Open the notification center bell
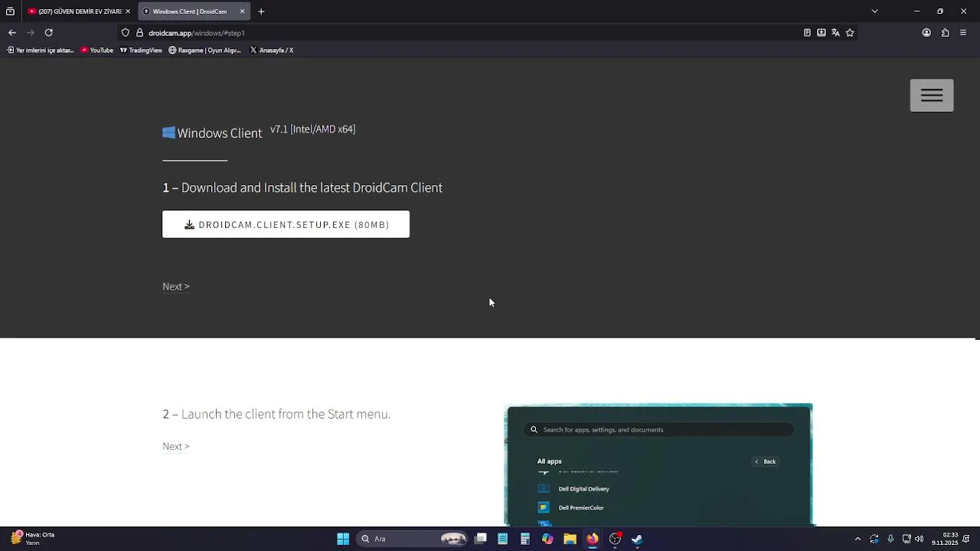This screenshot has width=980, height=551. tap(966, 539)
